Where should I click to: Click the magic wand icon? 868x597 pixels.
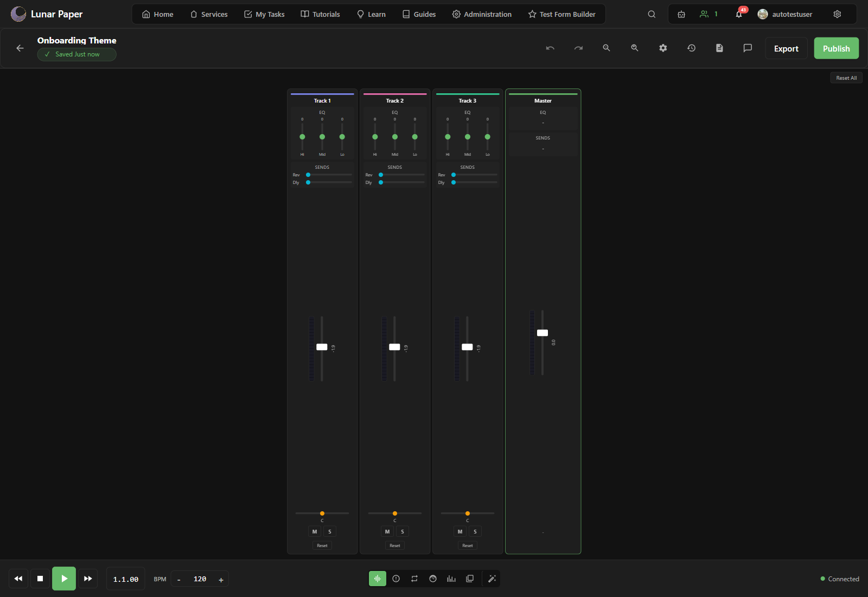click(x=492, y=579)
